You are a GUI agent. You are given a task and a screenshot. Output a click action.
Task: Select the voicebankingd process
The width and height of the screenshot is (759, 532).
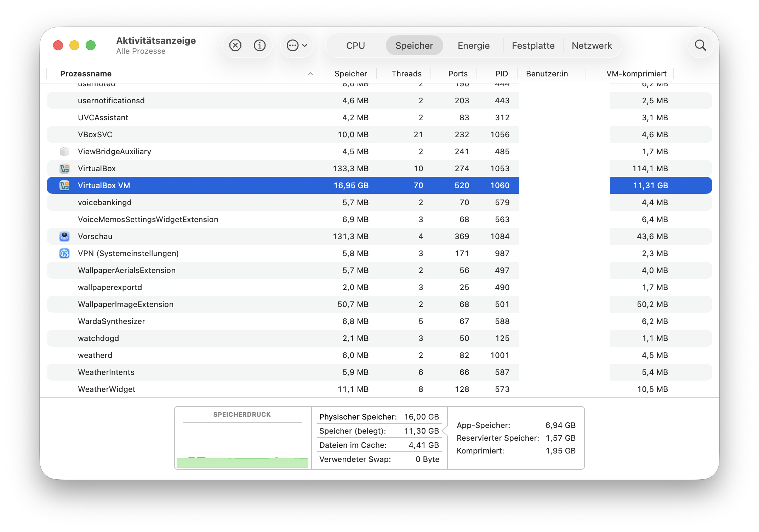[x=104, y=202]
